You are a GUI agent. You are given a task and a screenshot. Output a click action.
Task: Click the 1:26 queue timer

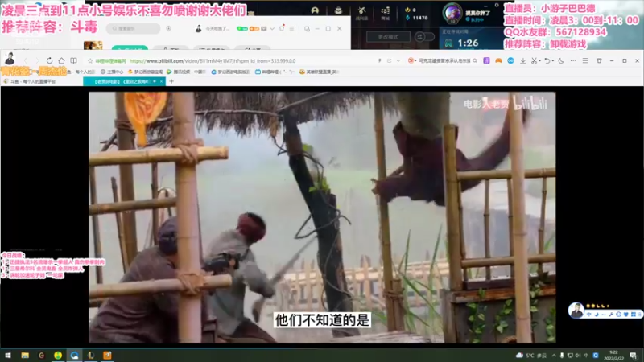pyautogui.click(x=468, y=43)
